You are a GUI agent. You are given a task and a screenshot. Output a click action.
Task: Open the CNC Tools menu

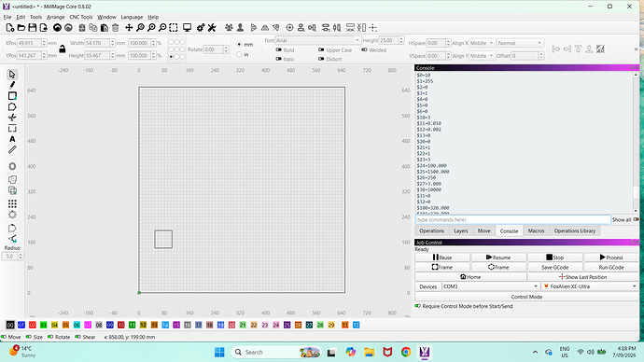(81, 17)
